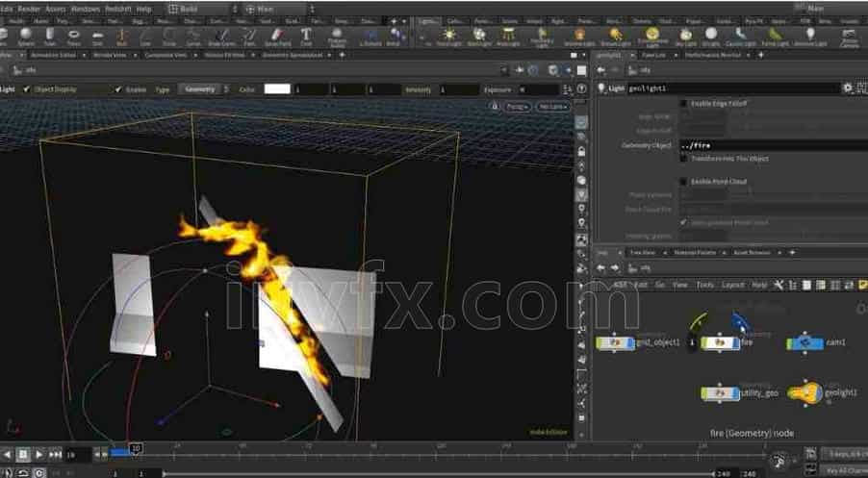The image size is (868, 478).
Task: Click the white light Color swatch
Action: click(x=277, y=89)
